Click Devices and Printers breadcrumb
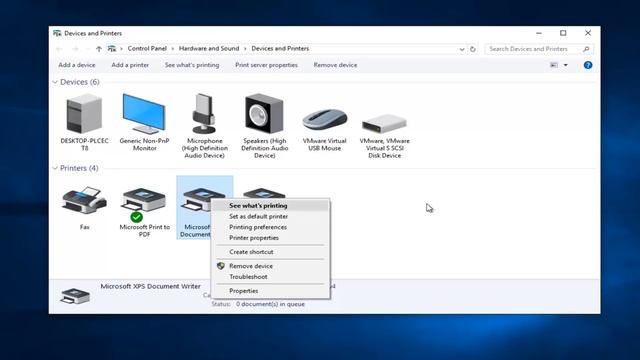Viewport: 640px width, 360px height. click(x=280, y=49)
